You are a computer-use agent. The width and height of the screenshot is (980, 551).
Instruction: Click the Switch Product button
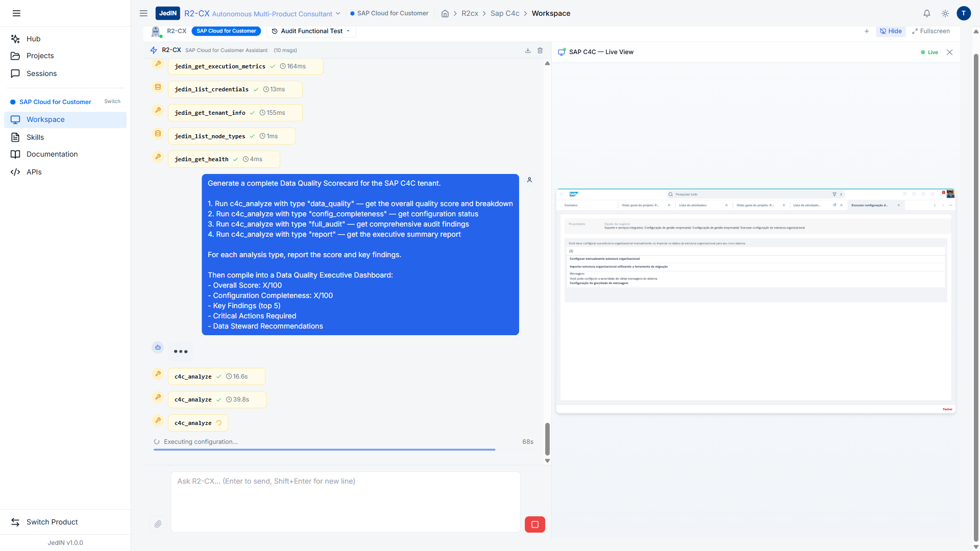click(52, 522)
